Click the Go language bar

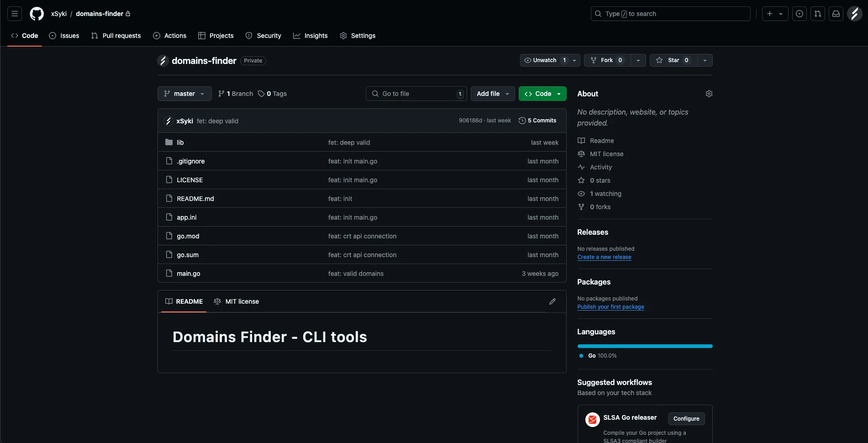[x=645, y=346]
